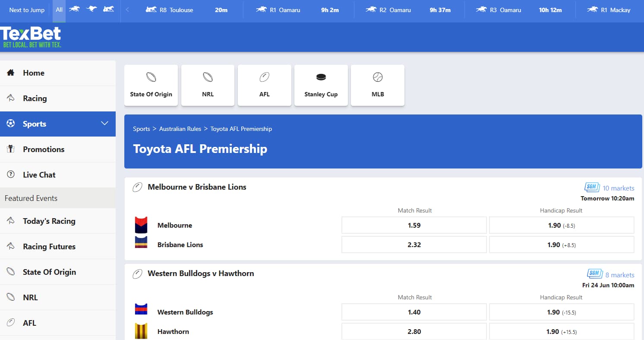Bet Hawthorn handicap +15.5

[562, 331]
